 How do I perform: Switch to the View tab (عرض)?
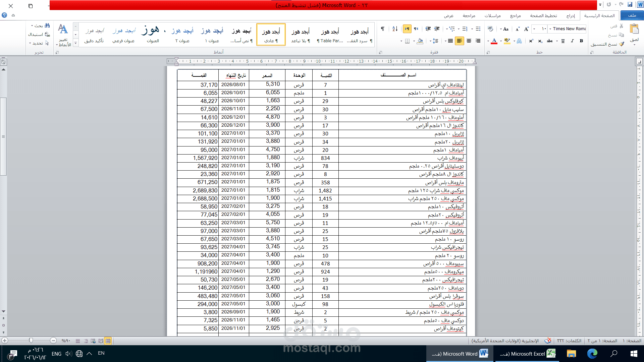tap(449, 15)
